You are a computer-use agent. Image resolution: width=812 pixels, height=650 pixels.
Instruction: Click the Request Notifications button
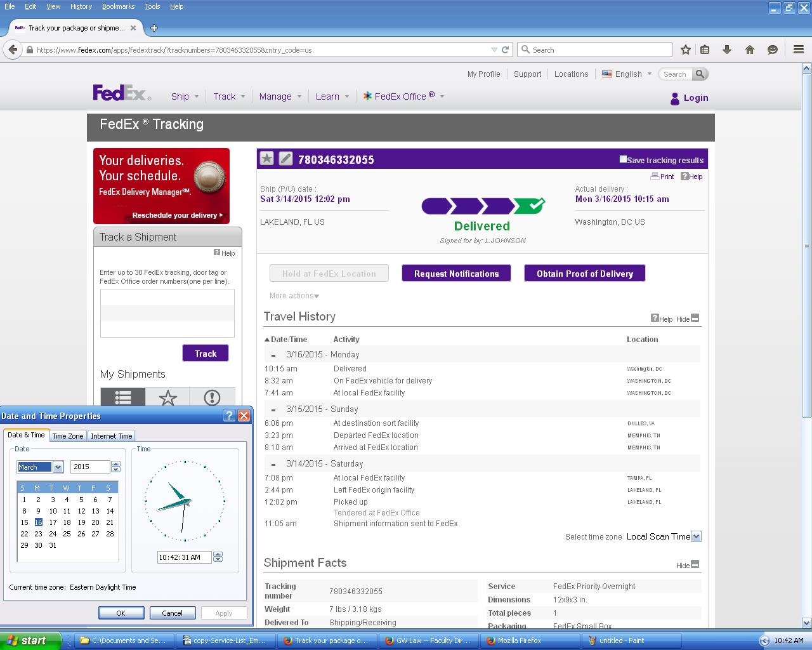tap(456, 274)
